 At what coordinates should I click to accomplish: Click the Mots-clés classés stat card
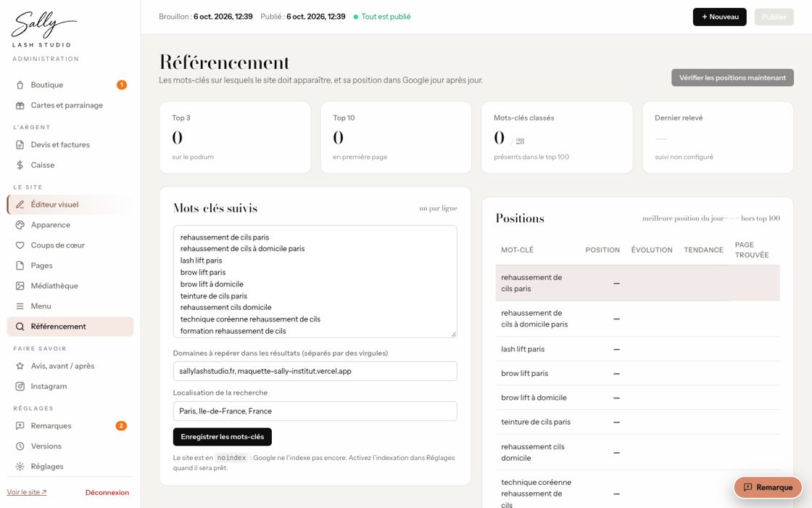[x=558, y=137]
